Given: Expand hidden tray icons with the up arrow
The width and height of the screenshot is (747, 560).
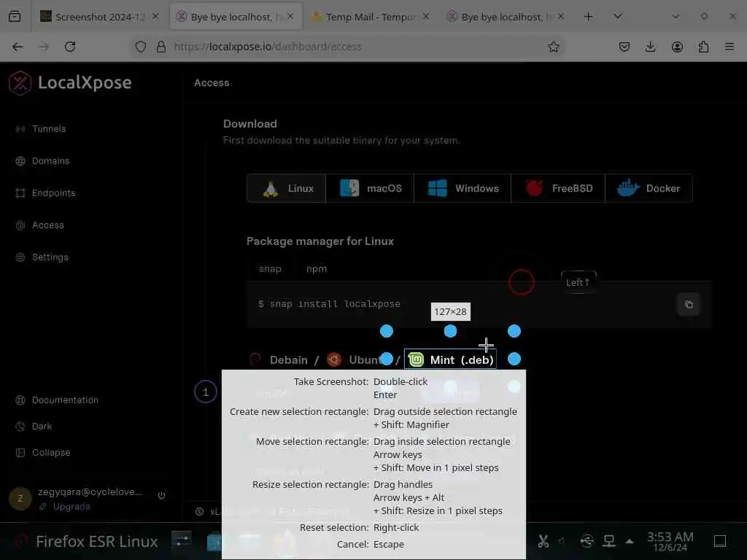Looking at the screenshot, I should pyautogui.click(x=630, y=541).
